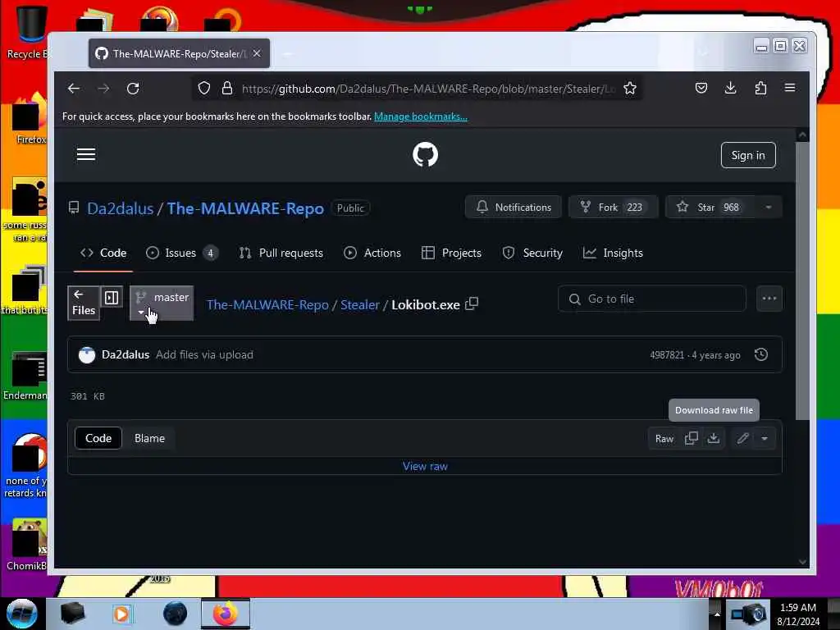The height and width of the screenshot is (630, 840).
Task: Open the media player taskbar icon
Action: click(121, 614)
